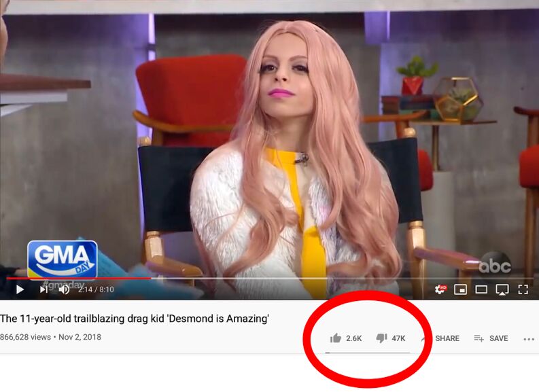Viewport: 539px width, 392px height.
Task: Click the GMA Day logo overlay
Action: point(63,260)
